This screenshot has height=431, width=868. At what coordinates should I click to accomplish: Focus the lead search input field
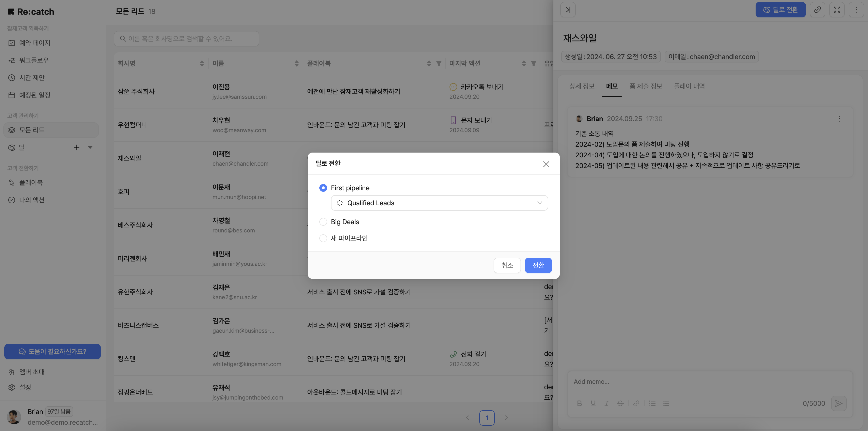[x=186, y=39]
